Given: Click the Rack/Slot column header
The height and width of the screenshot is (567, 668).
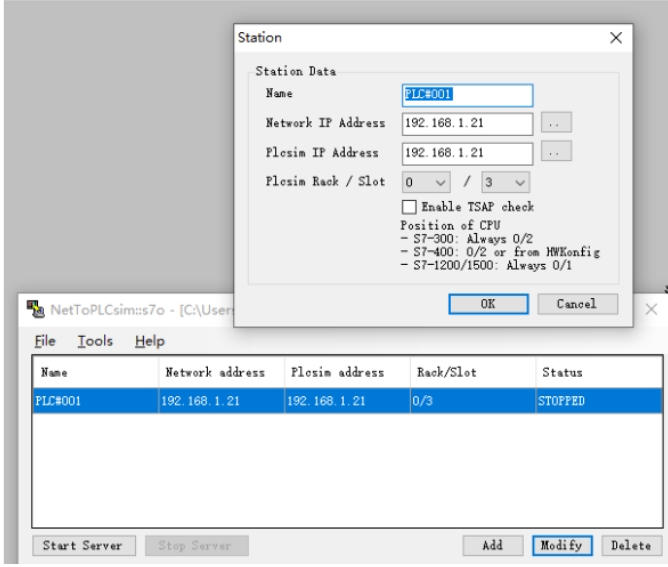Looking at the screenshot, I should click(x=473, y=372).
